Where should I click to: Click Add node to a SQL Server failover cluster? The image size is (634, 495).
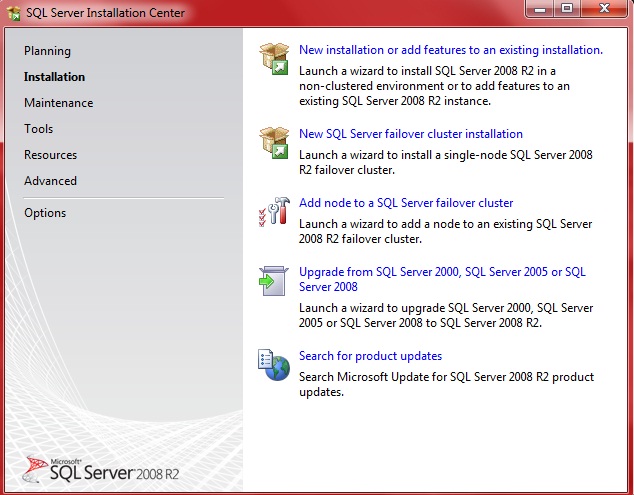(x=406, y=203)
